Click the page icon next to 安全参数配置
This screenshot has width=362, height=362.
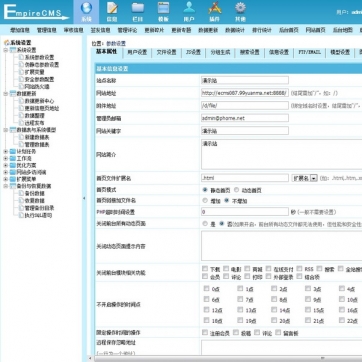pos(21,79)
